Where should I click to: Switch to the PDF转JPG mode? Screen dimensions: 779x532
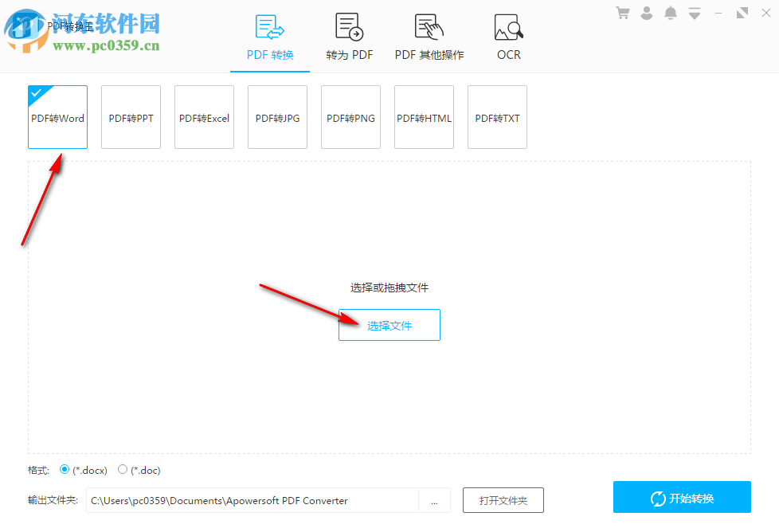276,116
